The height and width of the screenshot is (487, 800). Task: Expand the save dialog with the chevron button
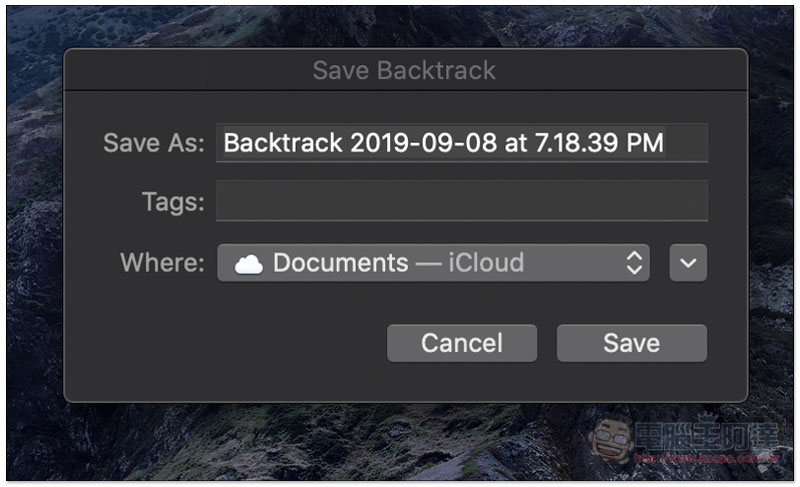click(688, 263)
